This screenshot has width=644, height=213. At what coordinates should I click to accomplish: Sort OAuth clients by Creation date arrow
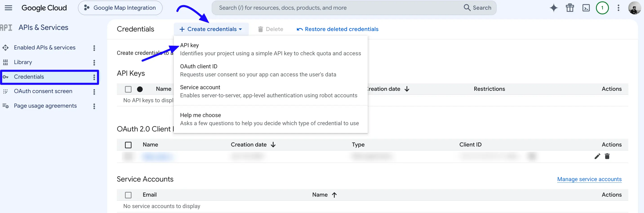[x=273, y=145]
